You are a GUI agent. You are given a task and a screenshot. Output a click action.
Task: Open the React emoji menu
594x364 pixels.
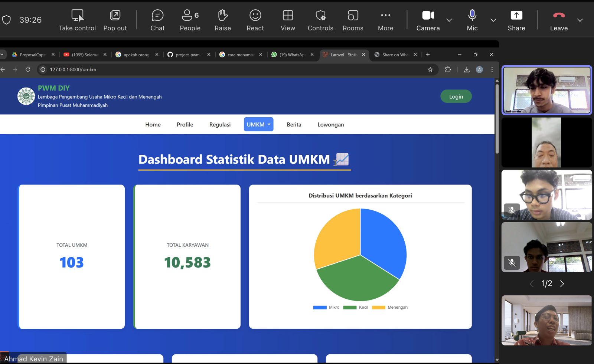click(x=255, y=20)
